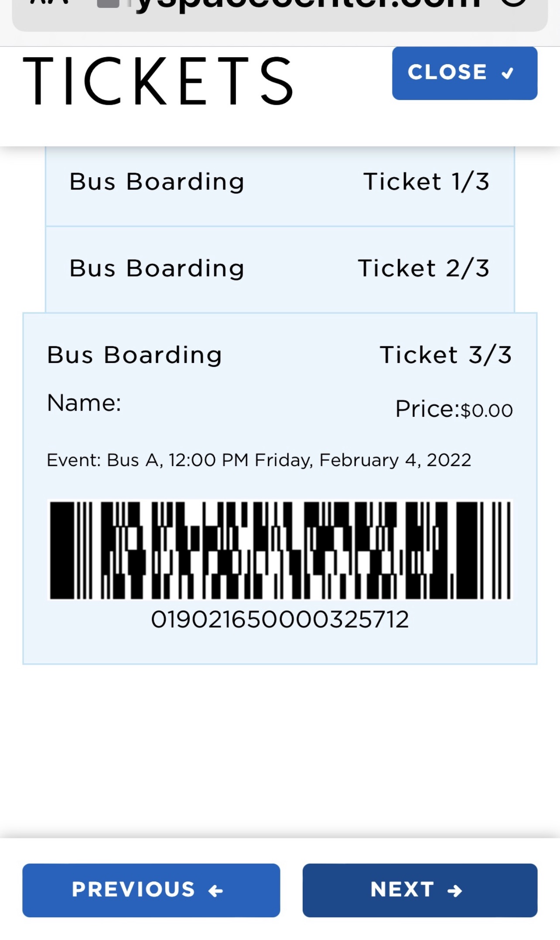560x940 pixels.
Task: Tap the ticket barcode image
Action: [x=280, y=549]
